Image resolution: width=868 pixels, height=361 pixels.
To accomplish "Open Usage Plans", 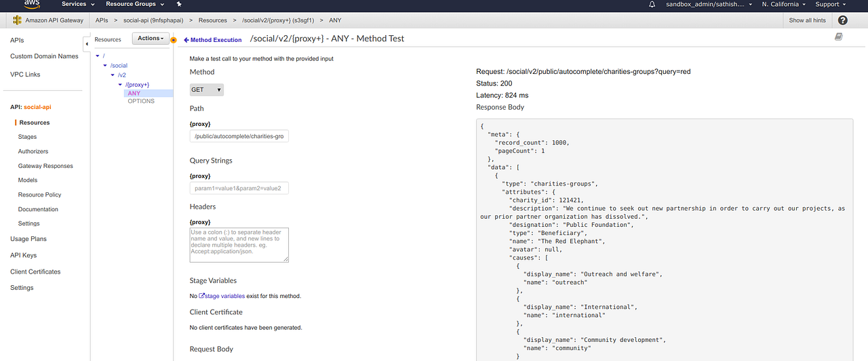I will point(28,239).
